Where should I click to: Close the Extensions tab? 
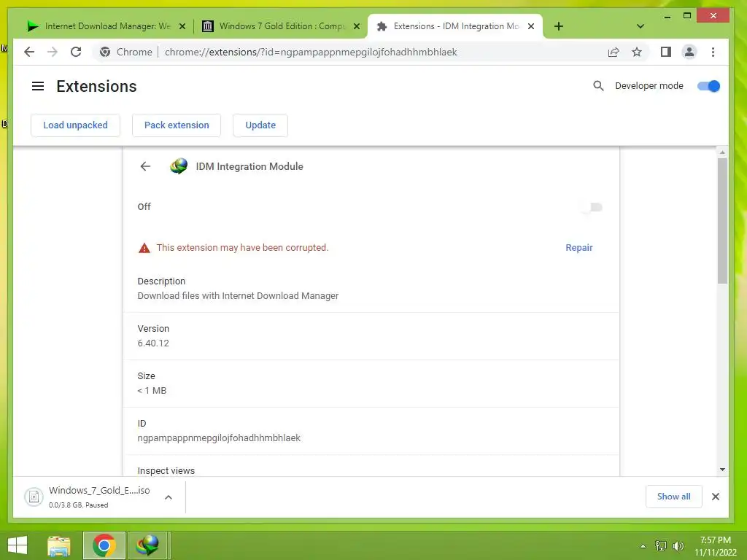531,26
